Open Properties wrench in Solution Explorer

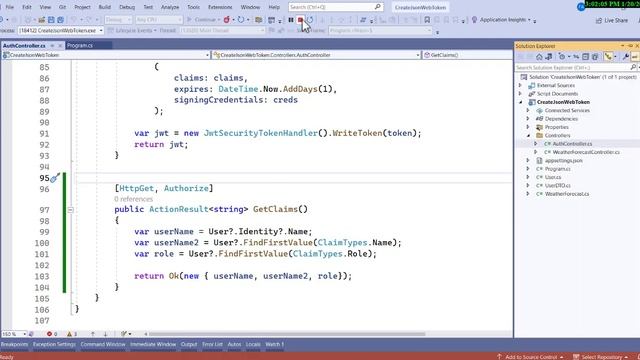[625, 57]
